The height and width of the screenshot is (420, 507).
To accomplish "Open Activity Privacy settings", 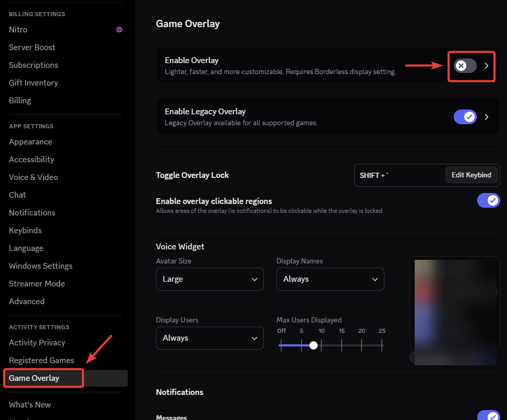I will click(x=37, y=343).
